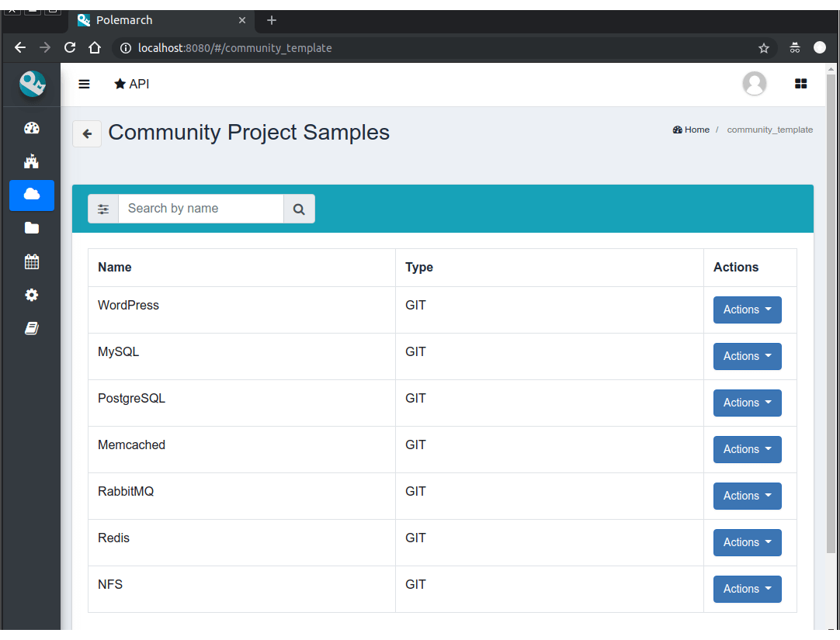Click the Community Project Samples heading
840x640 pixels.
248,132
